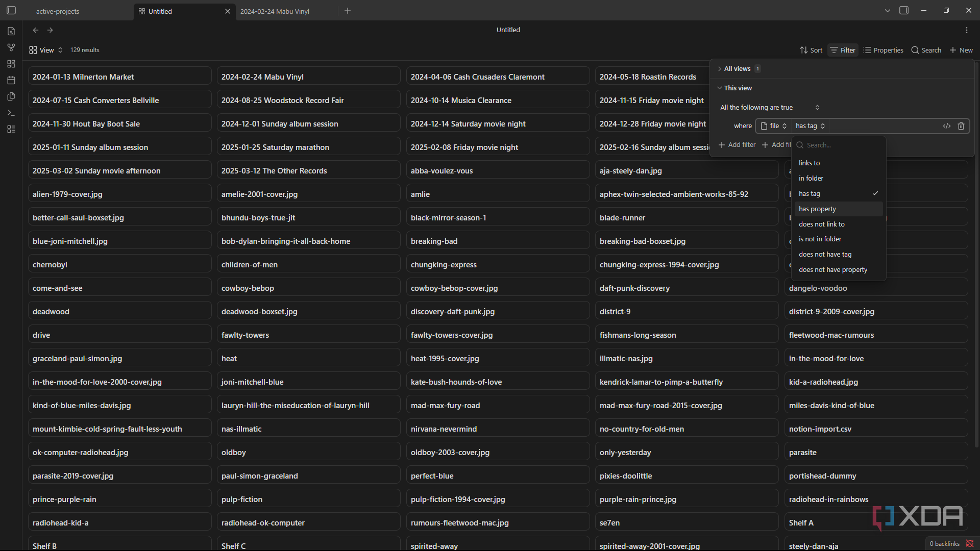Select 'in folder' operator
Image resolution: width=980 pixels, height=551 pixels.
[x=839, y=179]
